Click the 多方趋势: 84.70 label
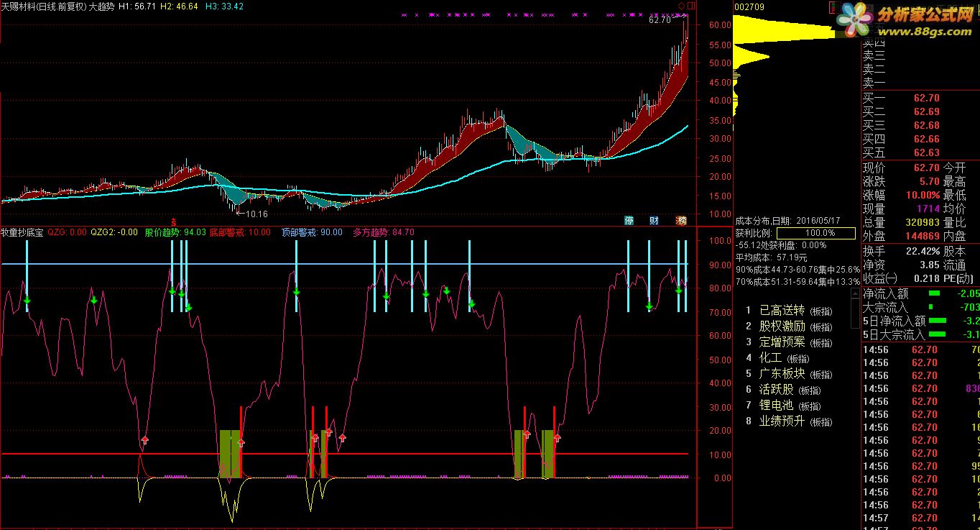The image size is (980, 530). point(384,233)
